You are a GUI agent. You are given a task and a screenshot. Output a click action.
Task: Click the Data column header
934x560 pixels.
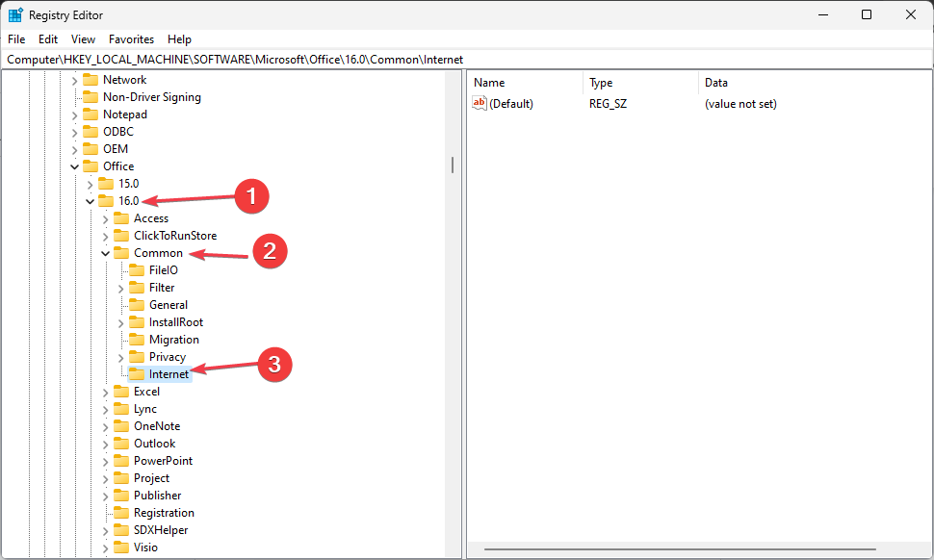pyautogui.click(x=815, y=83)
